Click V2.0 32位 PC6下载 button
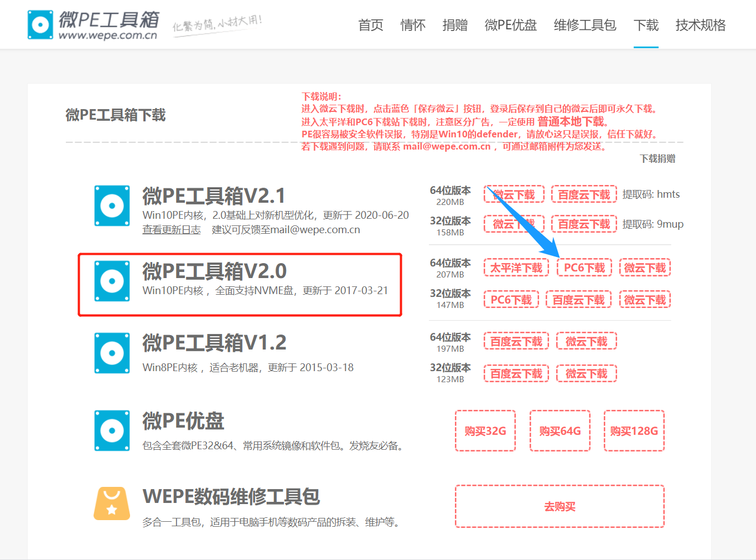Screen dimensions: 756x560 pos(511,300)
